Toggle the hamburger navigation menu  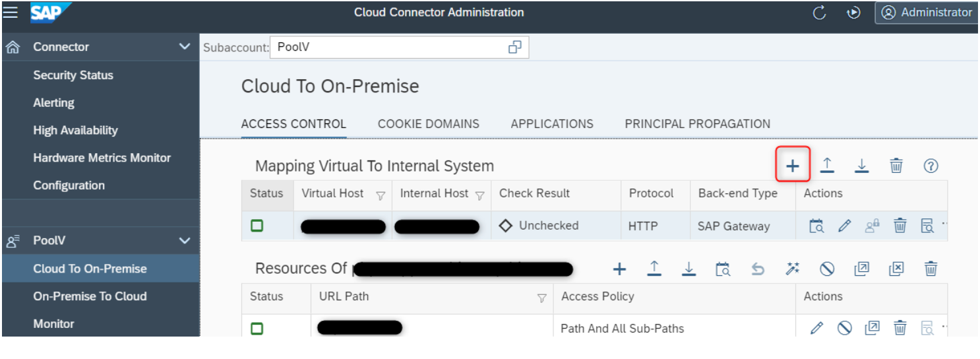coord(11,12)
